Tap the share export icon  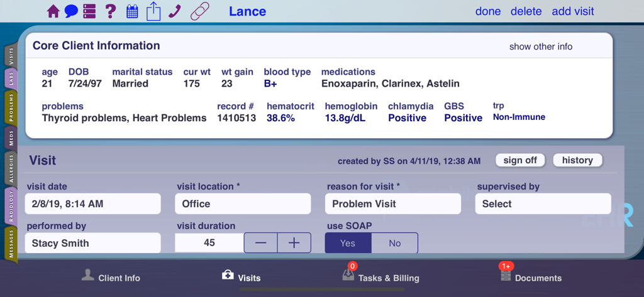point(153,11)
